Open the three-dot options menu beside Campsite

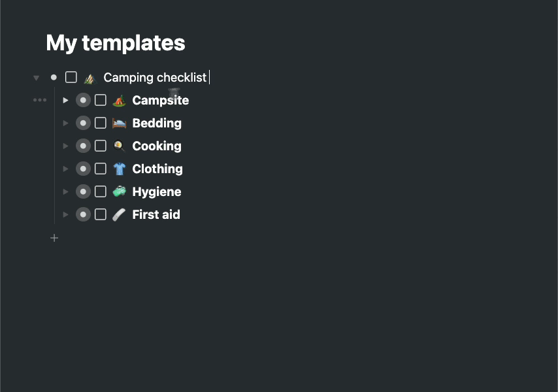[40, 100]
